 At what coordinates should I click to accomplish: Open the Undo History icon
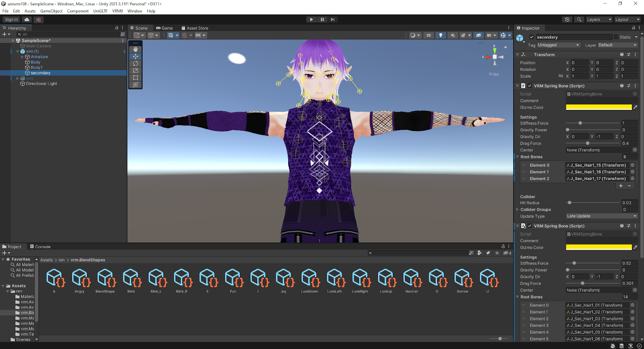tap(567, 19)
